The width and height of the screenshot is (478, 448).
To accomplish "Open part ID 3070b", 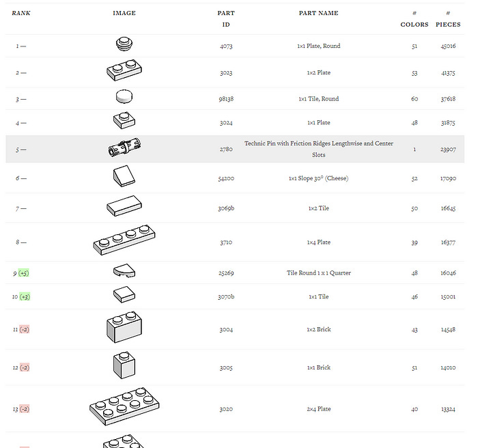I will tap(226, 296).
